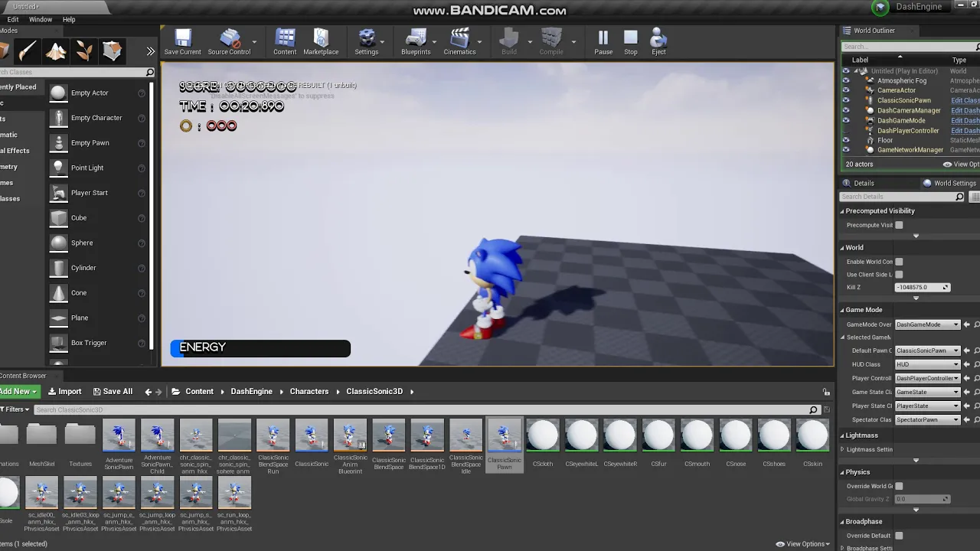Toggle Broadphase Override Default checkbox

click(x=899, y=536)
